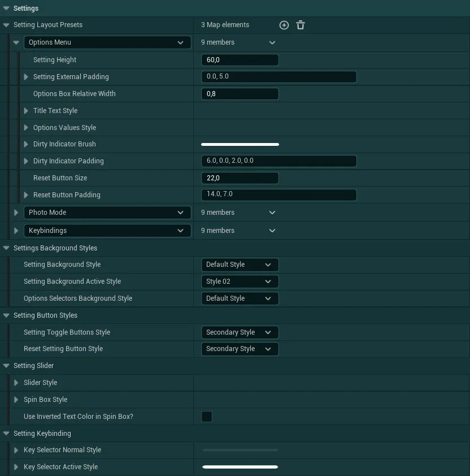Click Key Selector Active Style white preview

[240, 467]
